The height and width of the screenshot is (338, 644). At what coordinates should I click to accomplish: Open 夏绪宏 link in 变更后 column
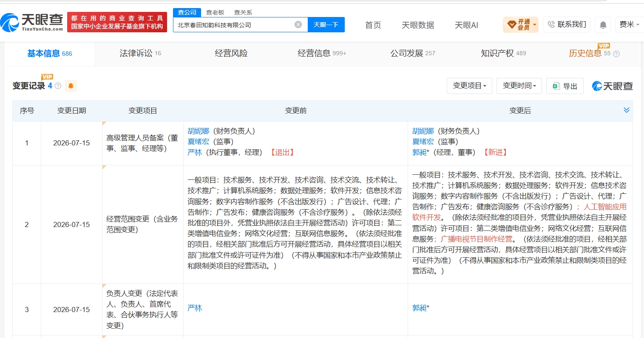(x=423, y=142)
